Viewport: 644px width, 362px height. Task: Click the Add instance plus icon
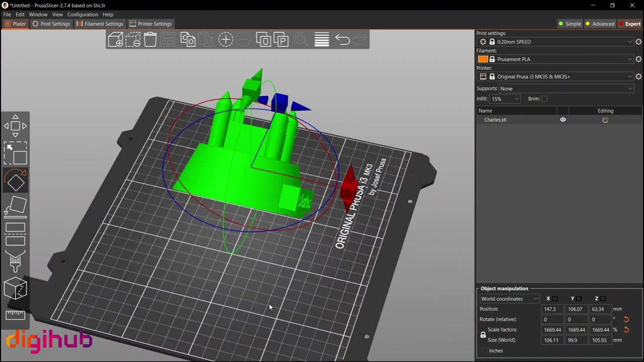click(x=225, y=40)
